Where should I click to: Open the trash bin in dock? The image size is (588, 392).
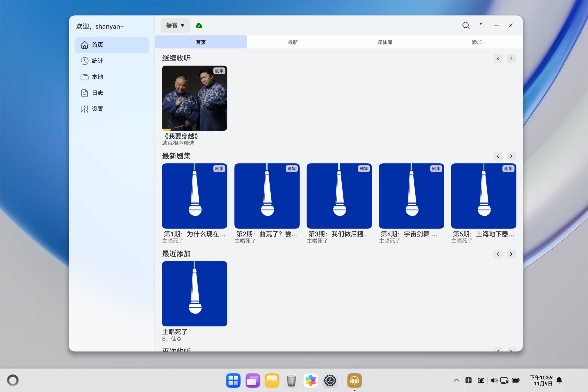tap(291, 381)
